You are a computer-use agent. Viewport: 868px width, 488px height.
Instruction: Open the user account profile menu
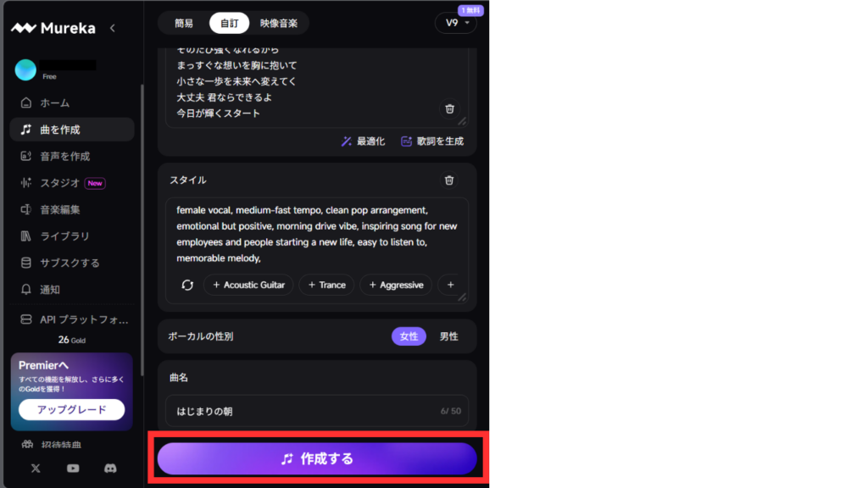coord(26,69)
